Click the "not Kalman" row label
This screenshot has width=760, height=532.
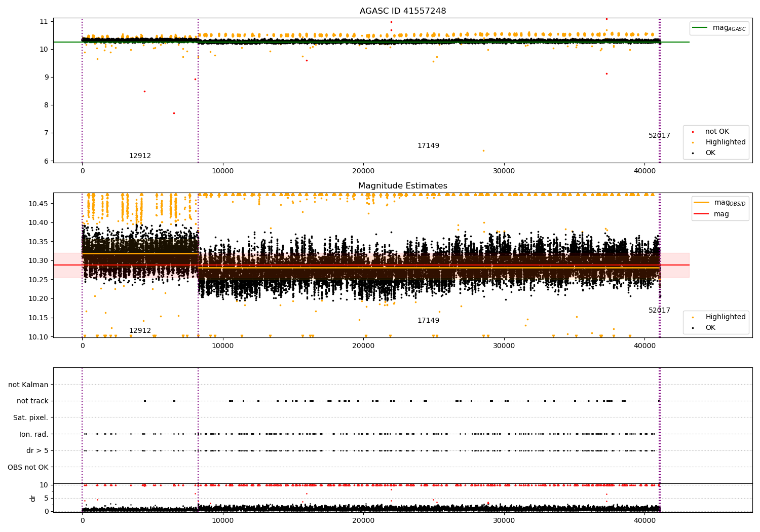[28, 385]
